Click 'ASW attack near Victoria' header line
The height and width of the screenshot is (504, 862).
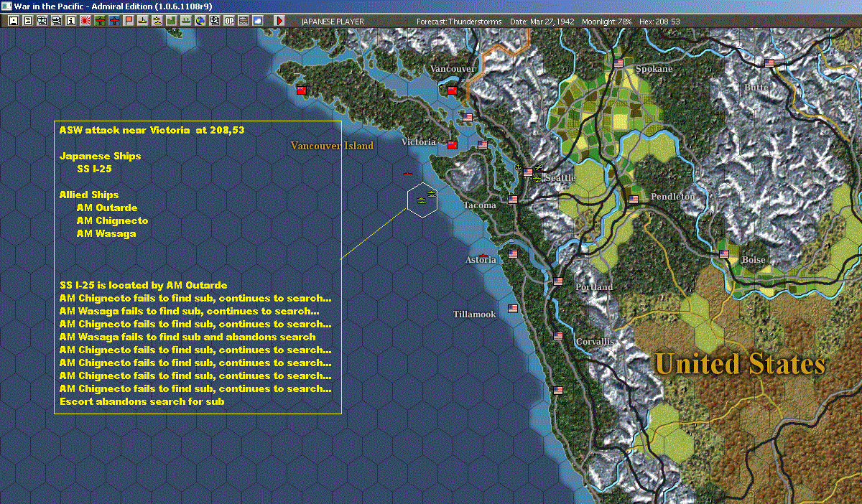pos(153,131)
